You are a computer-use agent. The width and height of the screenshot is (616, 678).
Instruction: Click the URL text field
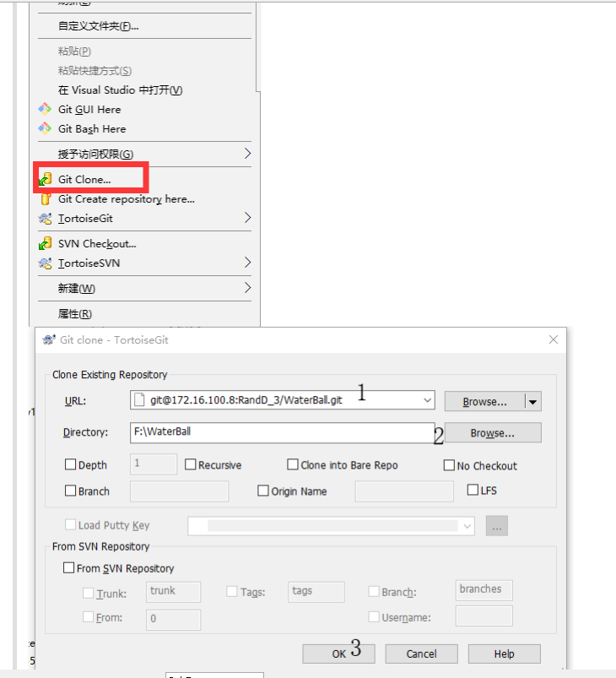pyautogui.click(x=282, y=400)
